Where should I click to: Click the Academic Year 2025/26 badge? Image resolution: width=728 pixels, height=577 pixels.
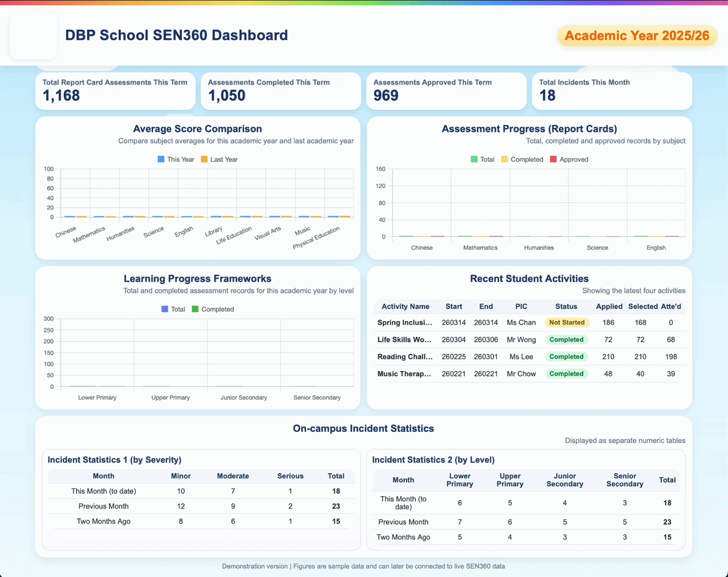(x=636, y=36)
